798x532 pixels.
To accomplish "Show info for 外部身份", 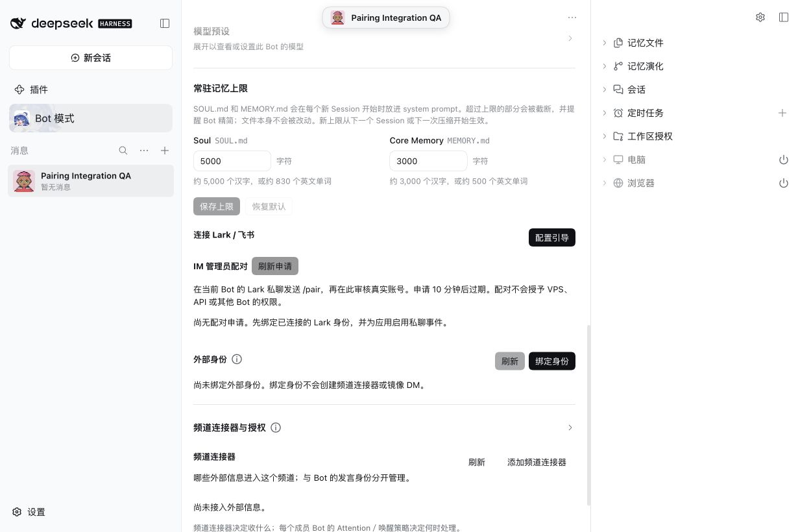I will (237, 359).
